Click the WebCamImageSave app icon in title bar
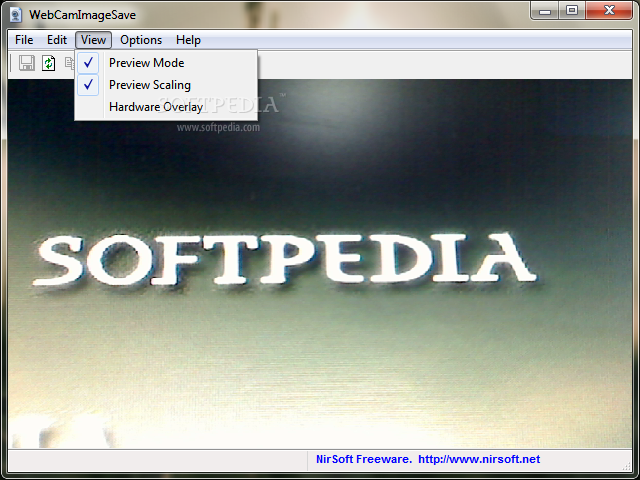The width and height of the screenshot is (640, 480). point(16,15)
